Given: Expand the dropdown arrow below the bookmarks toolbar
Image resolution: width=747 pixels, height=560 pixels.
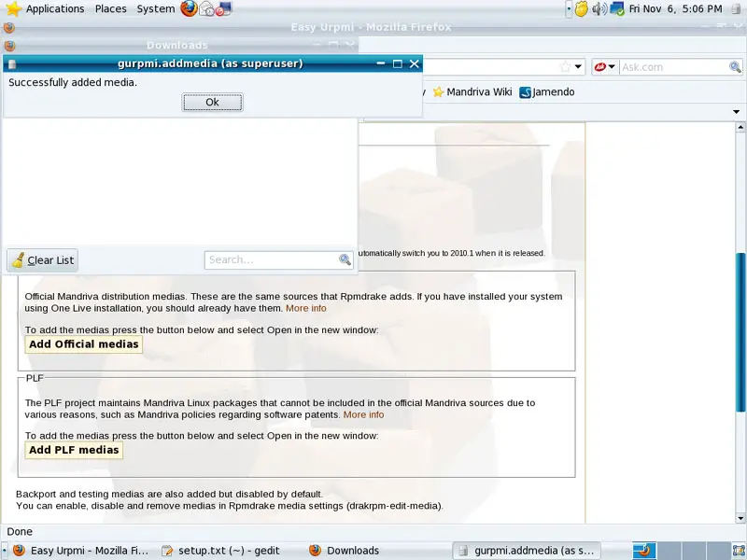Looking at the screenshot, I should (x=737, y=112).
